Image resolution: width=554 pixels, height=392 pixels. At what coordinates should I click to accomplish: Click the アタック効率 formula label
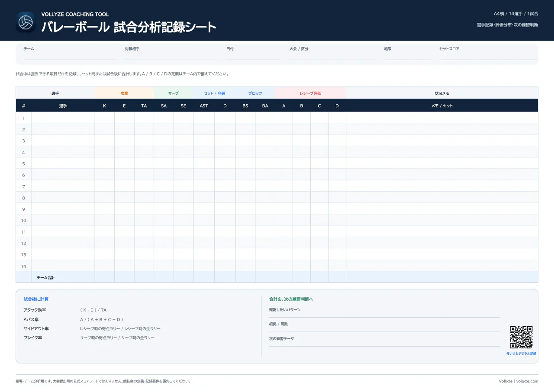click(35, 310)
